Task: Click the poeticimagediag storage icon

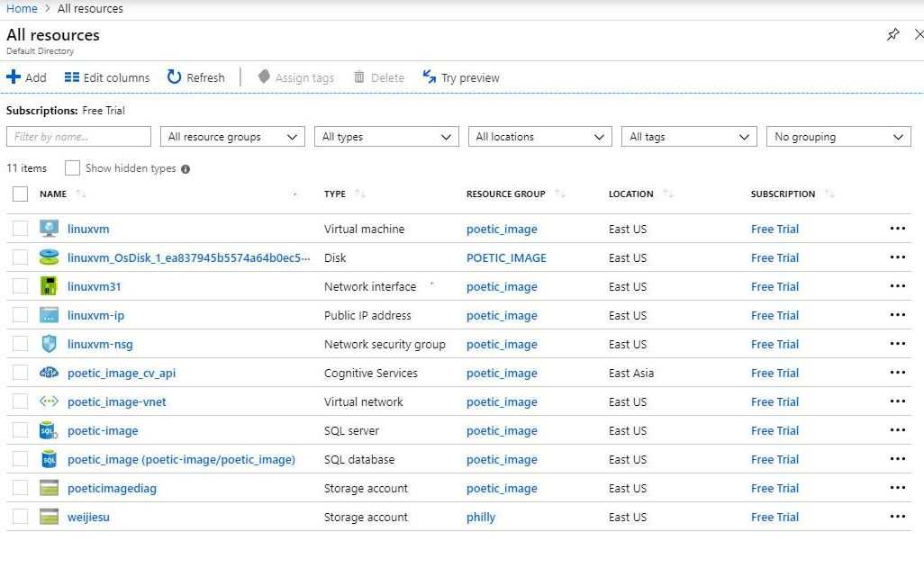Action: [x=49, y=488]
